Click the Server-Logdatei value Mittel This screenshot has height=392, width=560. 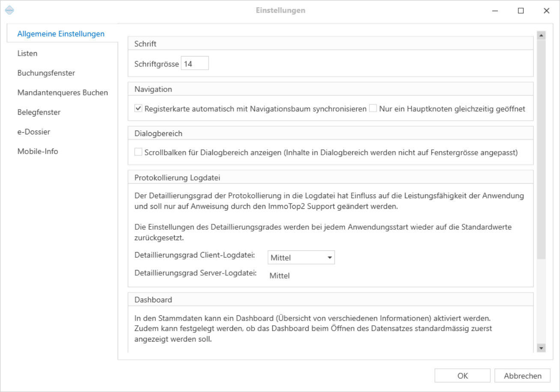(280, 276)
